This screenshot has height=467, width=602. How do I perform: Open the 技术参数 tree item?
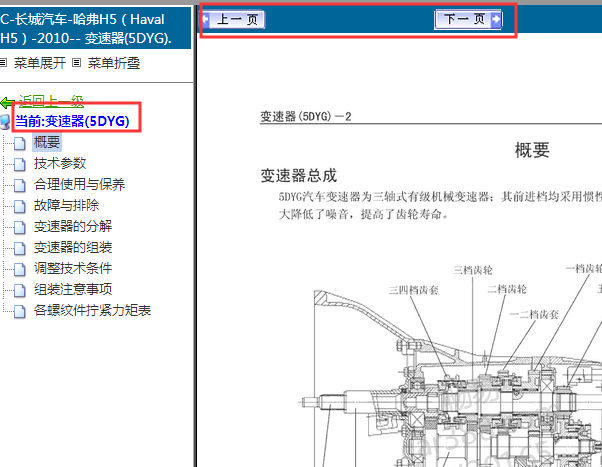(x=60, y=163)
